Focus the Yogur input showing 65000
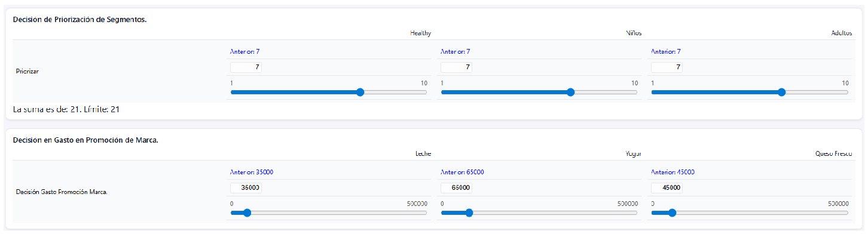 [x=456, y=187]
